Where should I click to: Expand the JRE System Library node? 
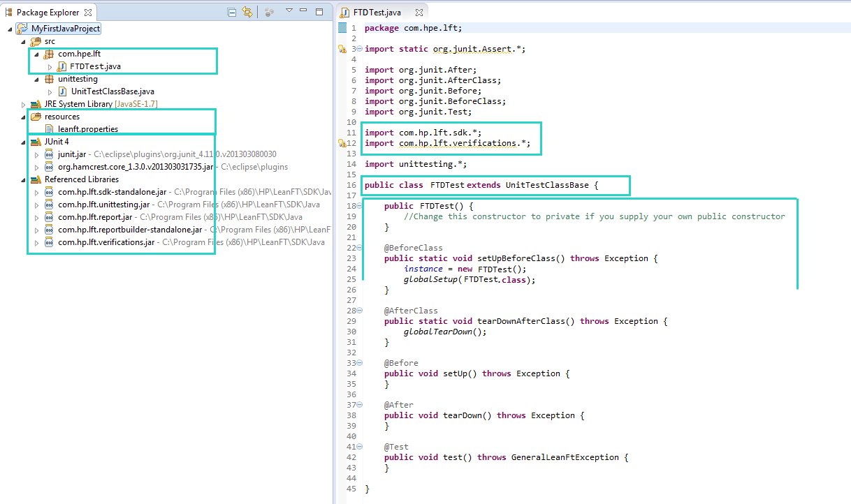pos(23,104)
